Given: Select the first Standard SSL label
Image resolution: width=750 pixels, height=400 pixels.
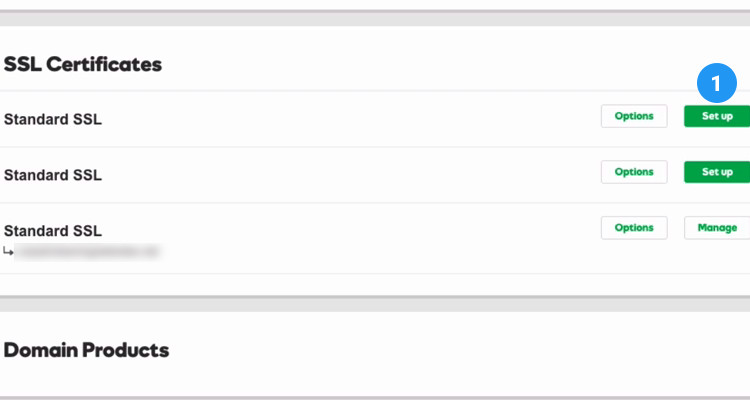Looking at the screenshot, I should tap(53, 120).
